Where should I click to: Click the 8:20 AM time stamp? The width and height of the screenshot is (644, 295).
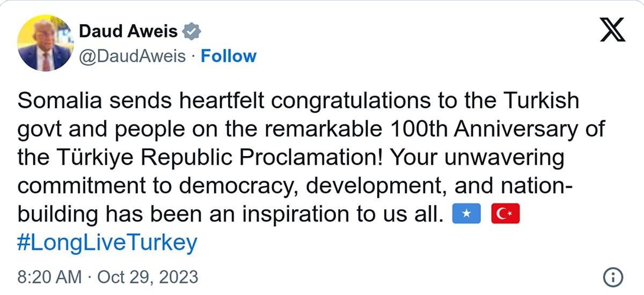pyautogui.click(x=50, y=277)
